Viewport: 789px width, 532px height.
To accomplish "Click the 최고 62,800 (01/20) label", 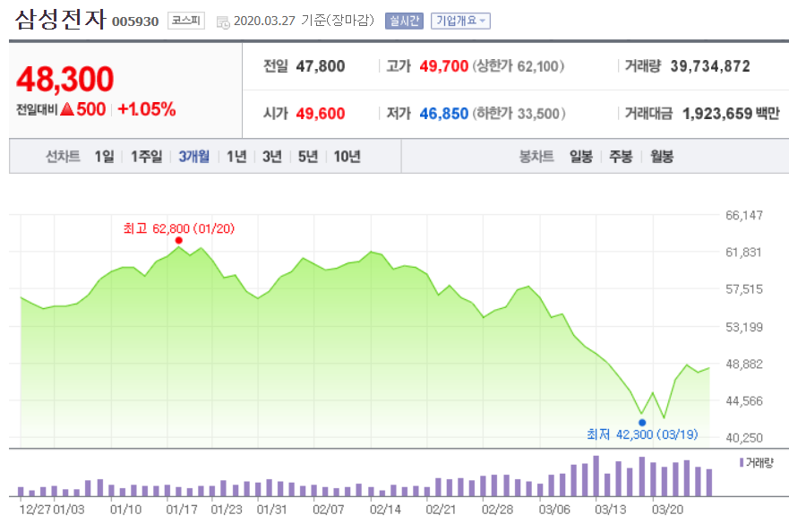I will click(x=179, y=228).
